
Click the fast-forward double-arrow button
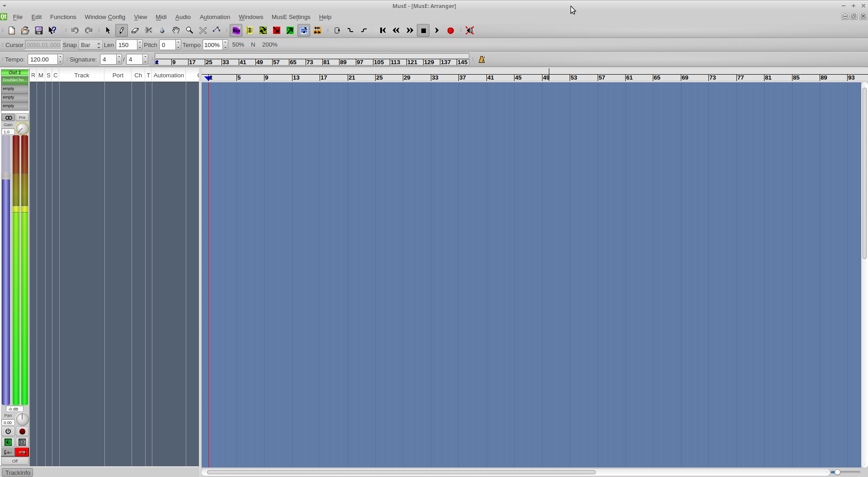(410, 30)
